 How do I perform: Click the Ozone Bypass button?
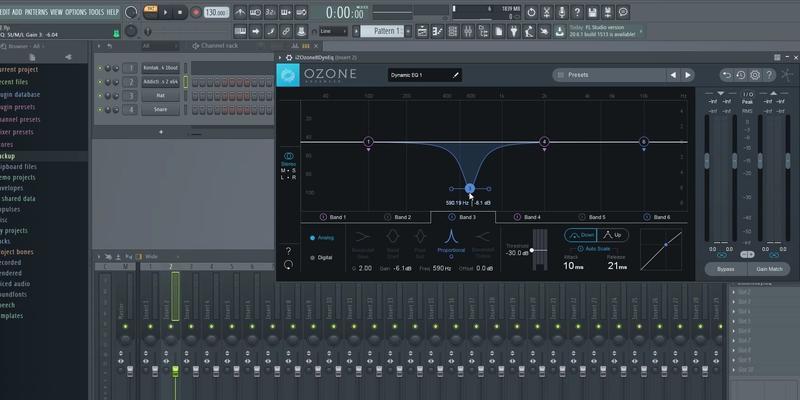(x=726, y=269)
